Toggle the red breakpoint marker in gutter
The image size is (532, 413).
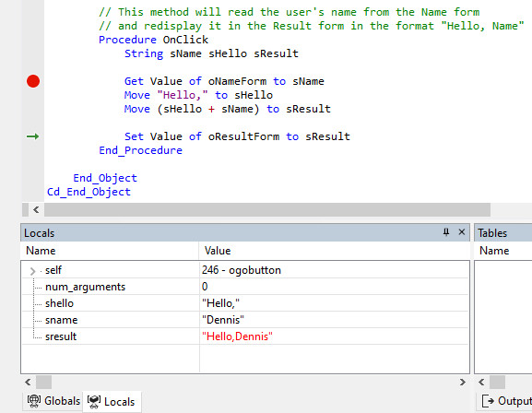[x=33, y=81]
